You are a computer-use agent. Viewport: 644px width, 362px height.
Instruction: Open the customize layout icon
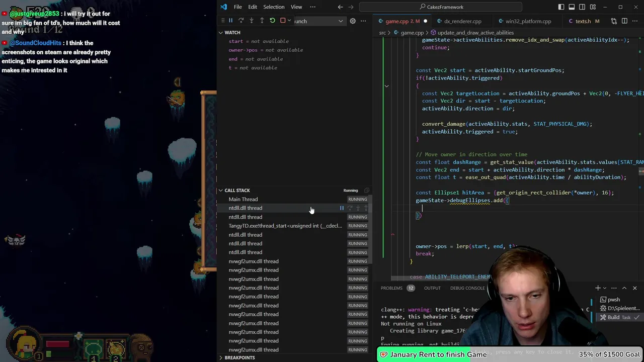tap(593, 7)
